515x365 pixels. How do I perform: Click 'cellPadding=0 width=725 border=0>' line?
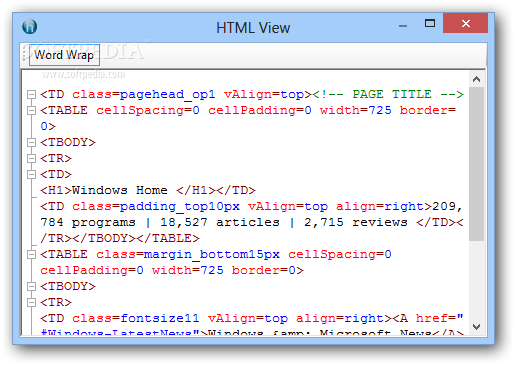(172, 270)
